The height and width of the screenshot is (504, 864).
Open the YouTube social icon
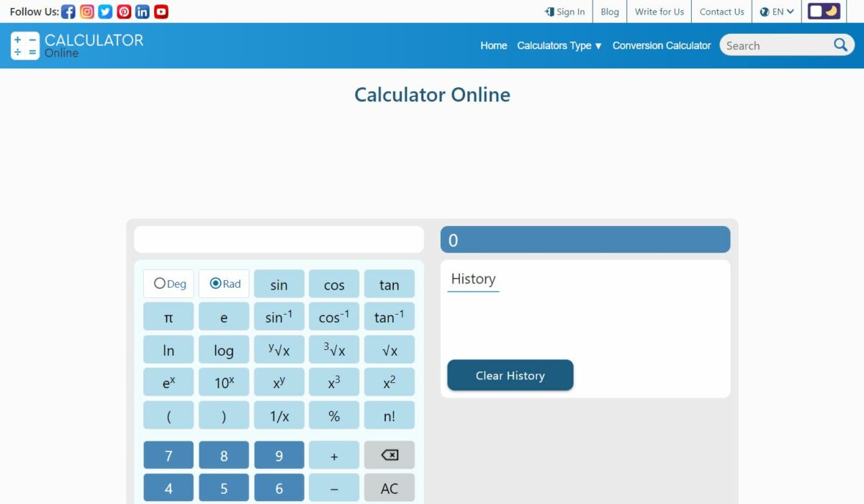(161, 11)
